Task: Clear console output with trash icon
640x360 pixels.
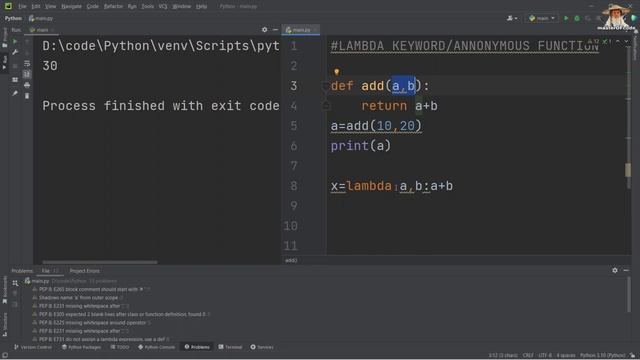Action: [27, 96]
